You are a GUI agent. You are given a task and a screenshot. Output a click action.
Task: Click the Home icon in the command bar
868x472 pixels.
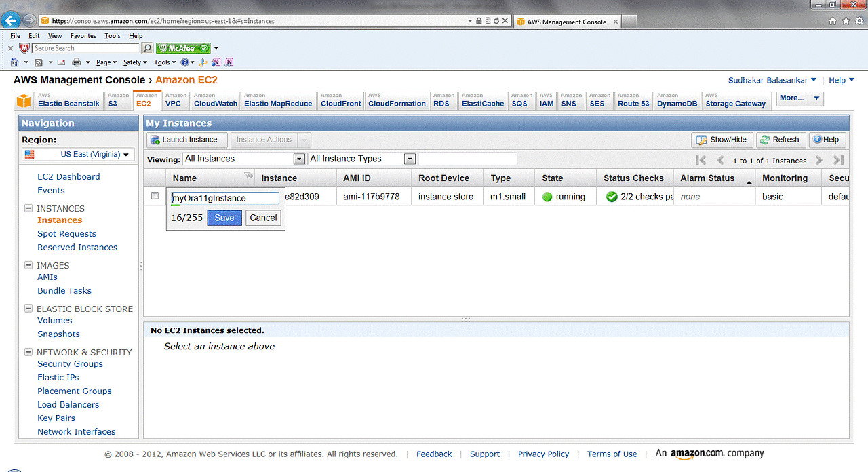click(15, 62)
